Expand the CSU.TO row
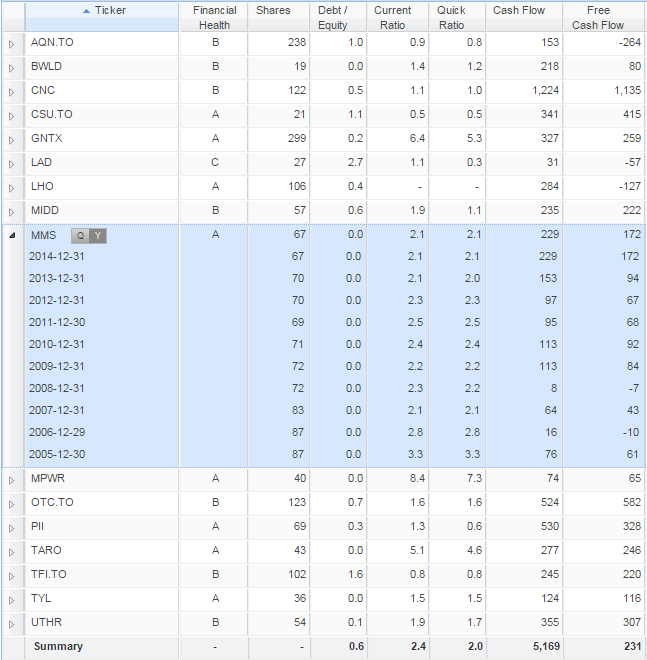Image resolution: width=647 pixels, height=660 pixels. 12,116
